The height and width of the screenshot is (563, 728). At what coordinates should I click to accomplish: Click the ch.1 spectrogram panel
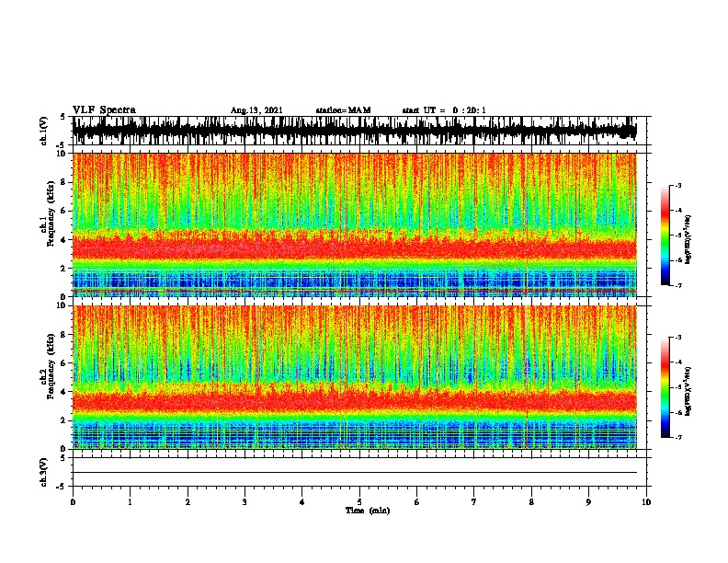[x=354, y=224]
